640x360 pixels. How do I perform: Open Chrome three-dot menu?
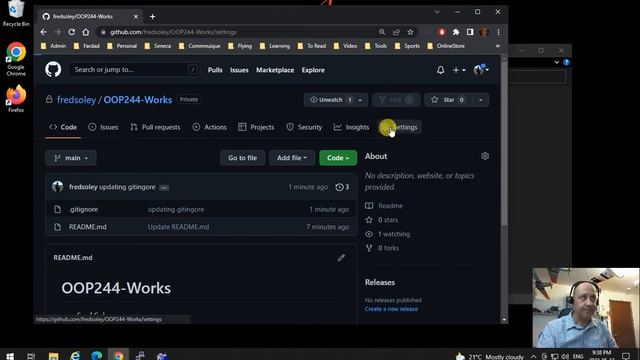click(498, 32)
